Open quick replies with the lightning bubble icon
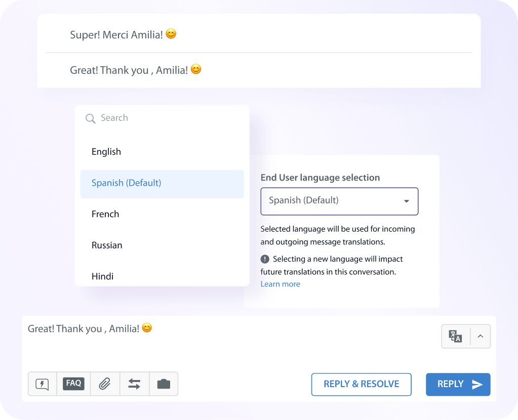This screenshot has width=518, height=420. [42, 384]
